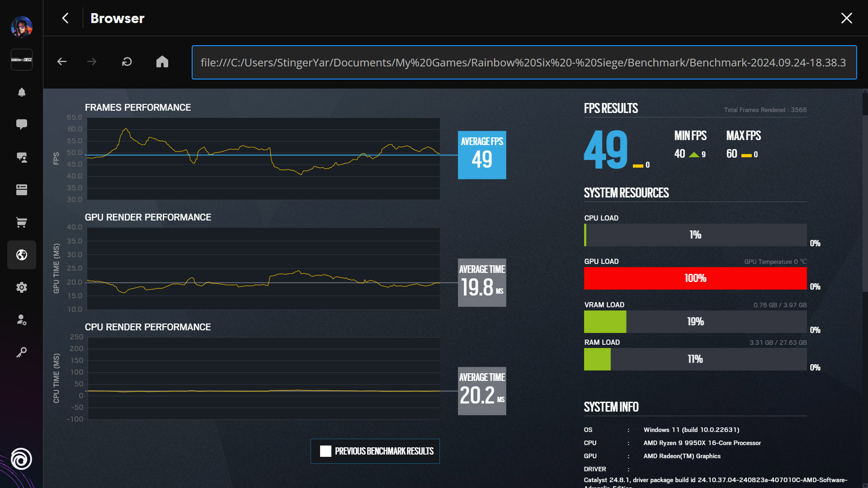Image resolution: width=868 pixels, height=488 pixels.
Task: Click the key activation icon
Action: (x=21, y=352)
